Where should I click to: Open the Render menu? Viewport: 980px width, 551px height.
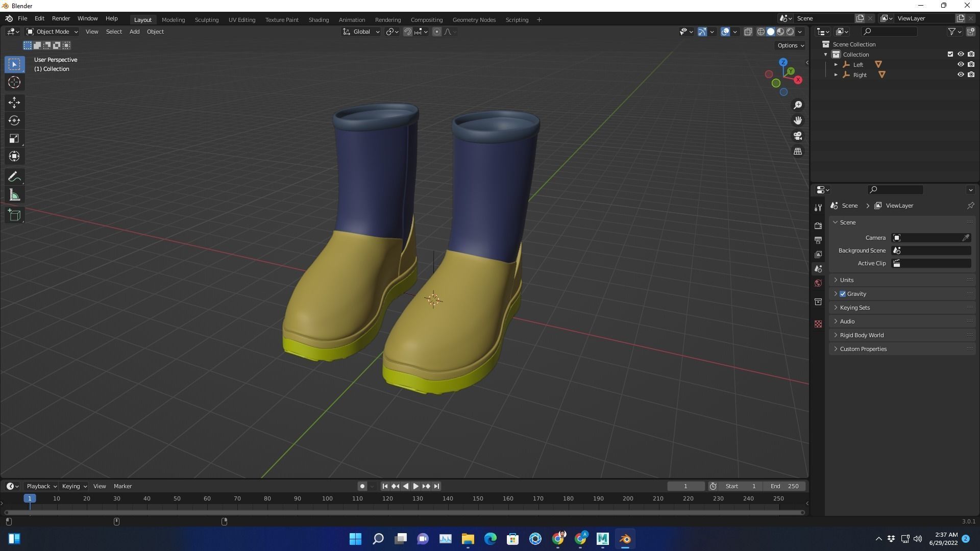coord(61,18)
